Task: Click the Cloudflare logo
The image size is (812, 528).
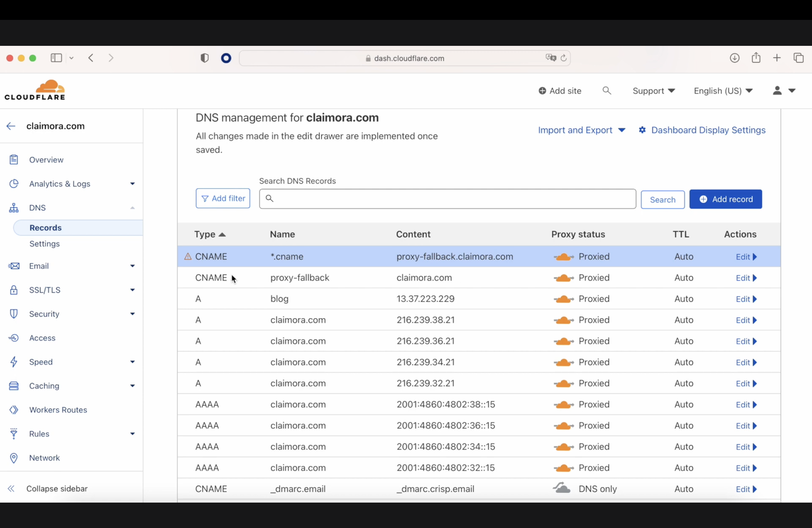Action: coord(35,90)
